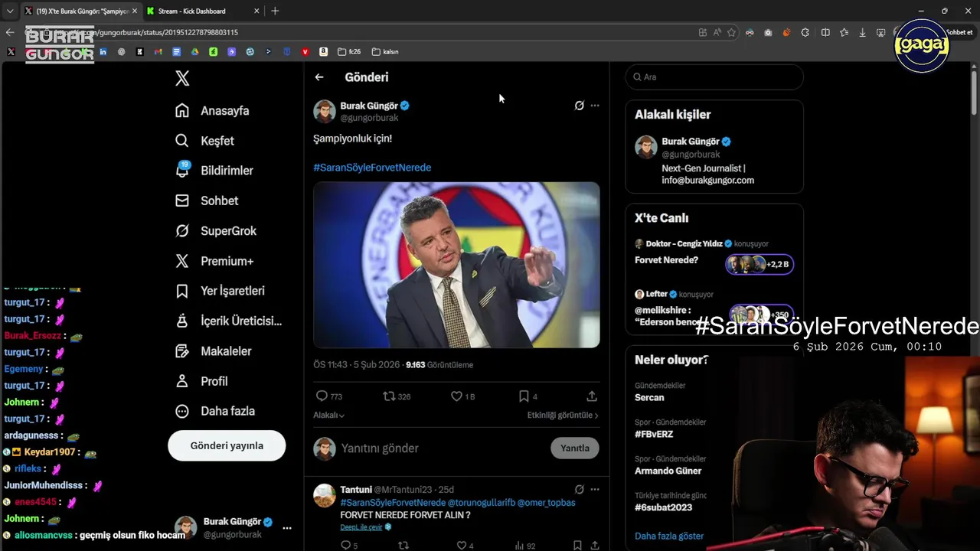Image resolution: width=980 pixels, height=551 pixels.
Task: Click share icon on main post
Action: (x=592, y=396)
